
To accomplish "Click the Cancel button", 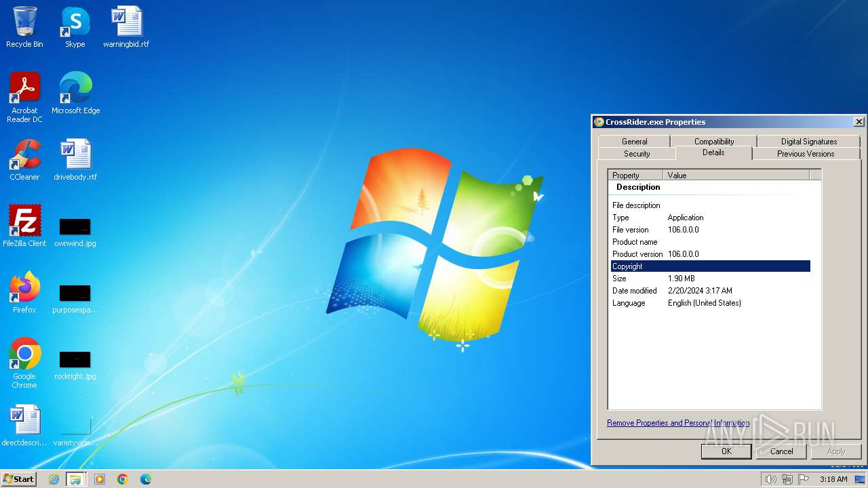I will [781, 451].
